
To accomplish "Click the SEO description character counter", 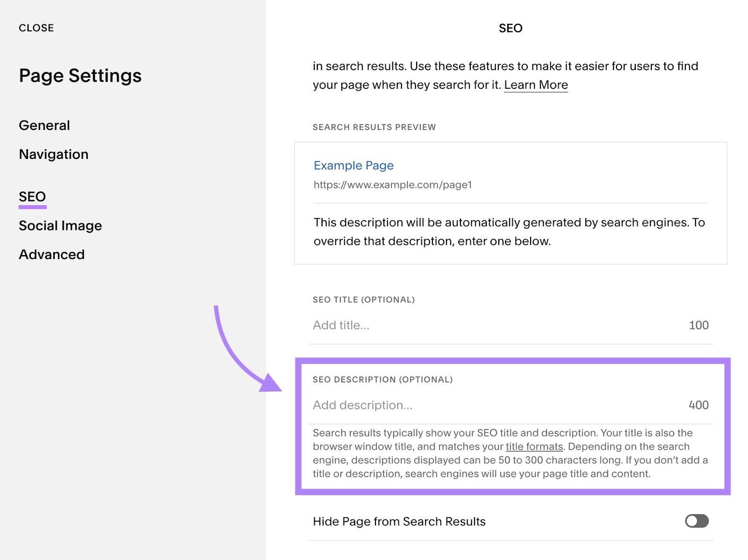I will click(700, 405).
